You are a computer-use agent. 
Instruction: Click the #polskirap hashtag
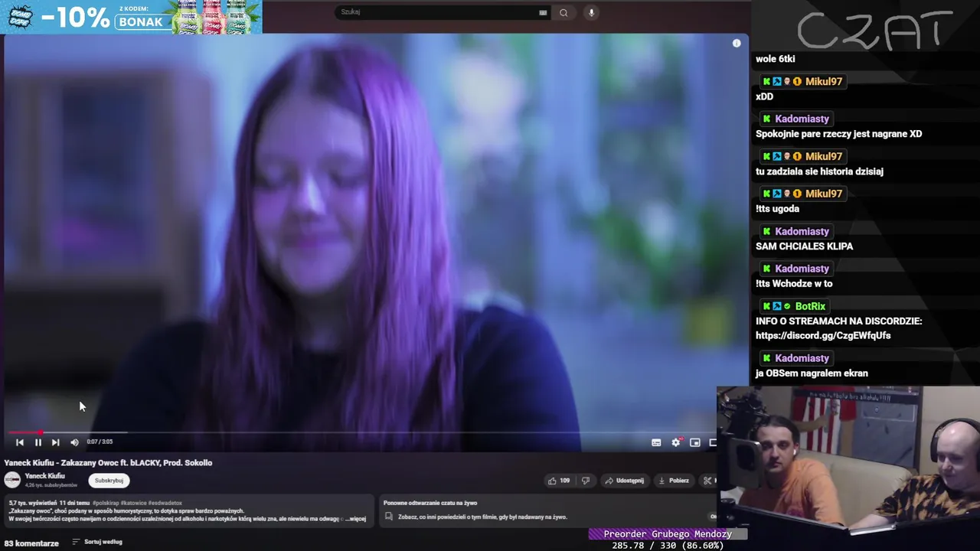click(x=106, y=503)
